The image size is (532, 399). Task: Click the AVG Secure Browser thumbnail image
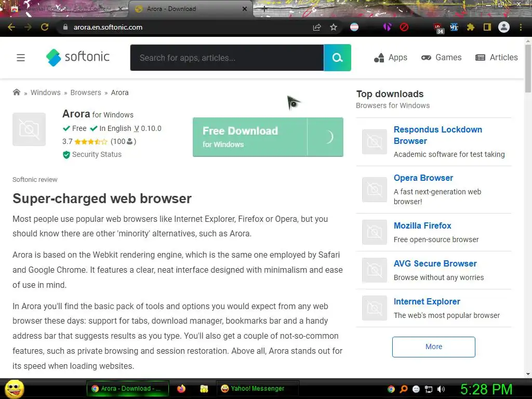click(374, 270)
